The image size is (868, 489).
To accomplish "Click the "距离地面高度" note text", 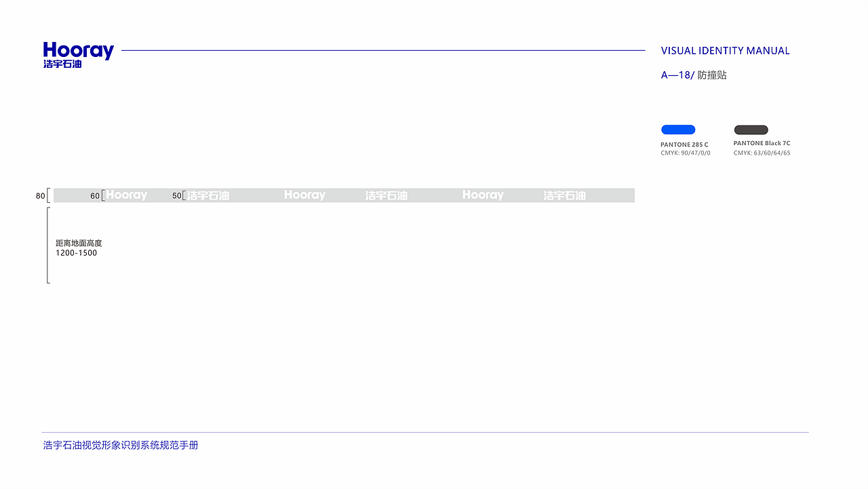I will pyautogui.click(x=79, y=243).
